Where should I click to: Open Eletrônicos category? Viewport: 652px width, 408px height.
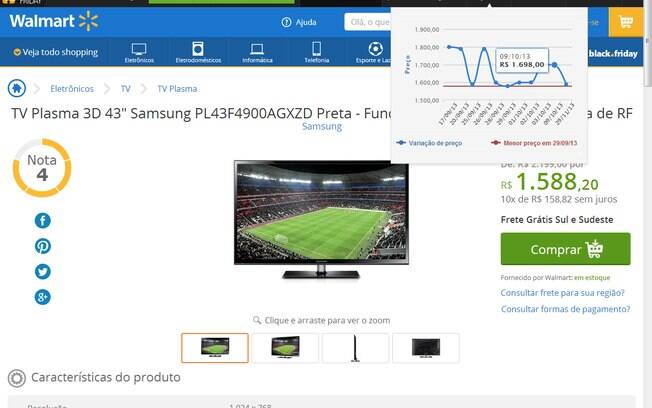click(139, 52)
